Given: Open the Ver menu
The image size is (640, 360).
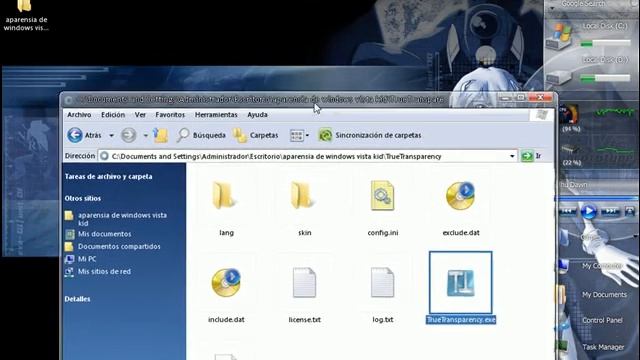Looking at the screenshot, I should click(140, 115).
